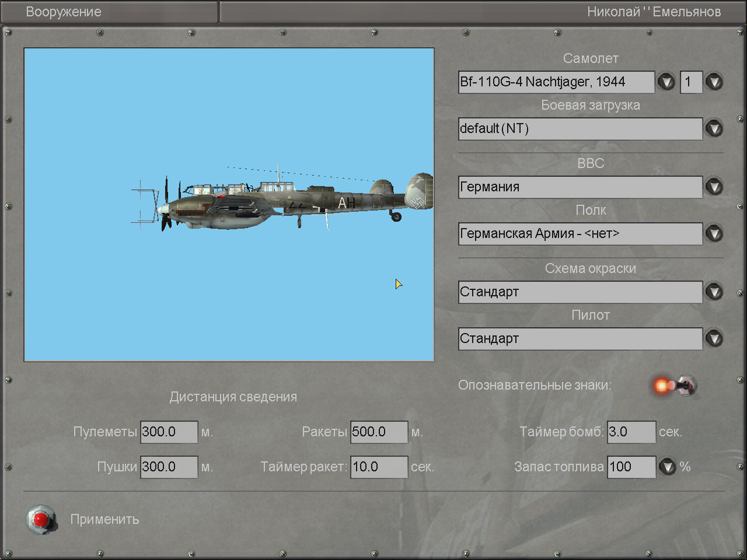Click the Таймер бомб input field
Image resolution: width=747 pixels, height=560 pixels.
631,432
